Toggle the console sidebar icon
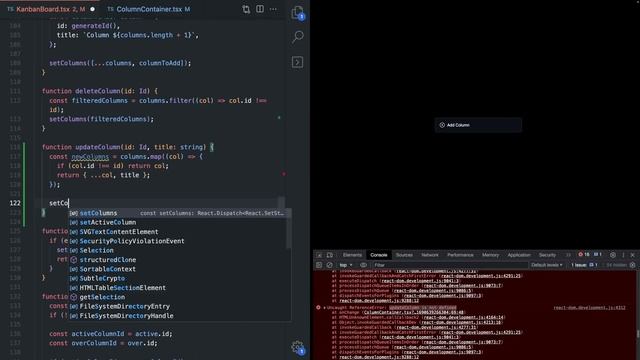The height and width of the screenshot is (360, 640). 319,265
